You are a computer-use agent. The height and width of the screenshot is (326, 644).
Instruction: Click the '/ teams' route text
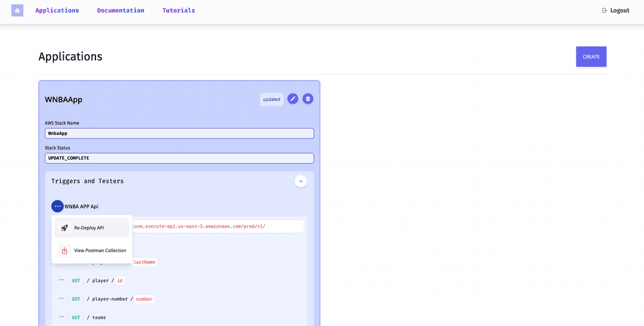tap(97, 318)
